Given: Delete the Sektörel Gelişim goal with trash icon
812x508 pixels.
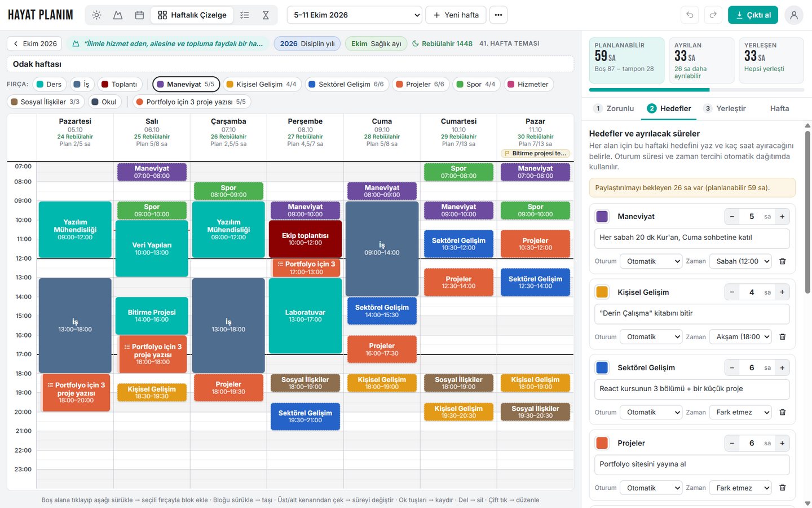Looking at the screenshot, I should tap(783, 413).
